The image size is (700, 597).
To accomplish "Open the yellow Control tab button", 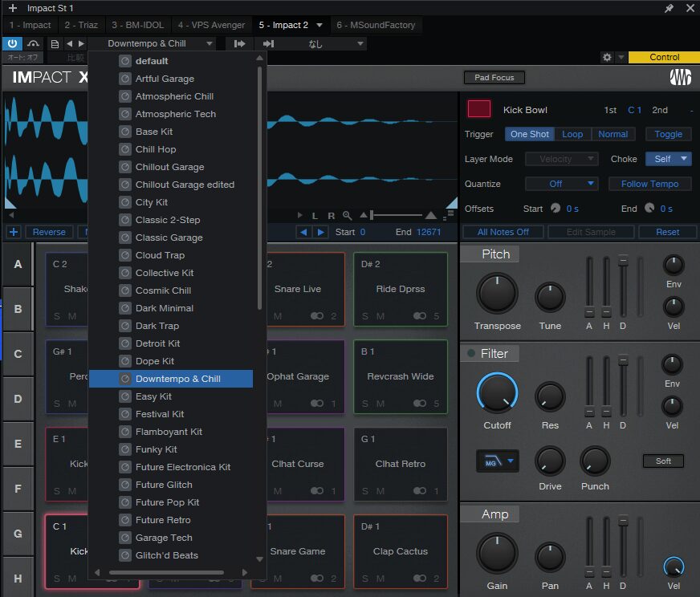I will (664, 57).
